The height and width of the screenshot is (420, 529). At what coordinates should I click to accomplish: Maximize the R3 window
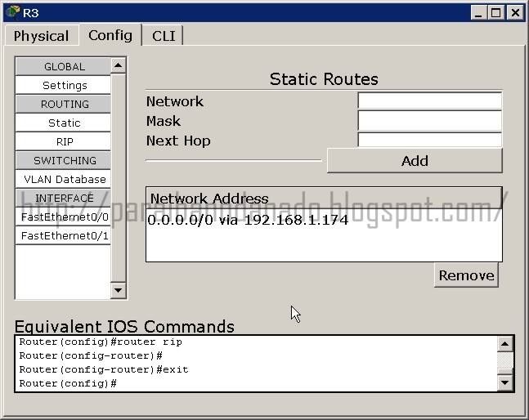496,13
